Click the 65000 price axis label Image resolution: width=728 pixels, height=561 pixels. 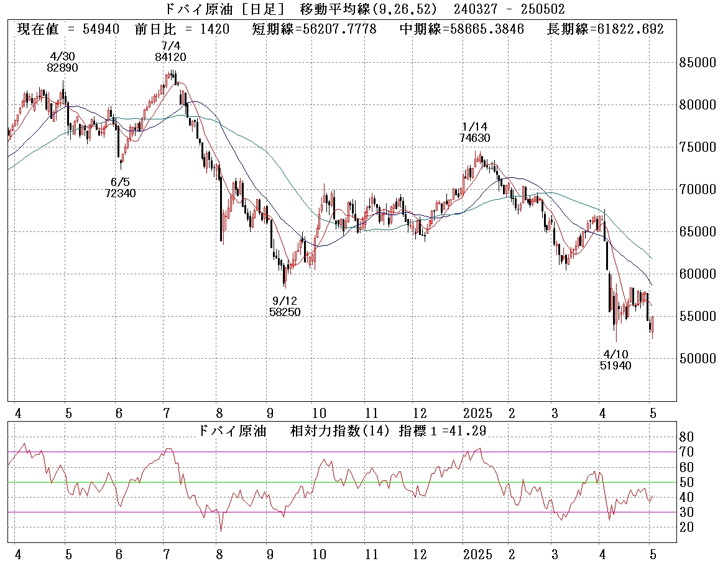pos(699,232)
